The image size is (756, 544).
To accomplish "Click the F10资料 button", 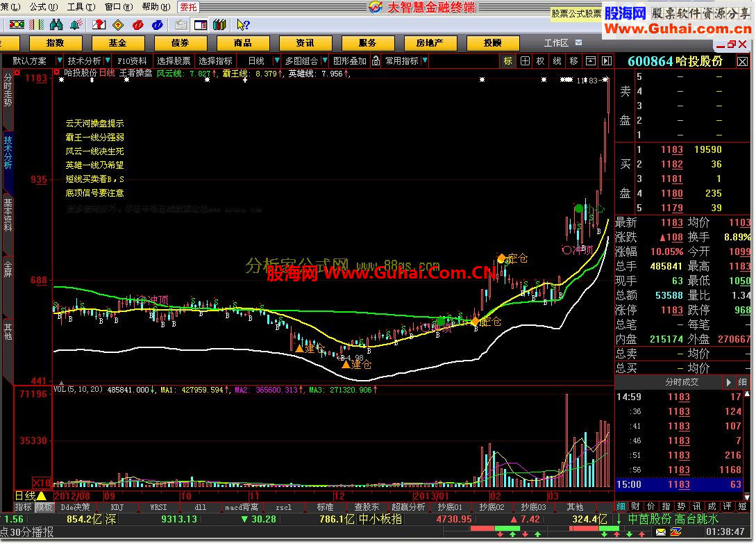I will pos(132,61).
